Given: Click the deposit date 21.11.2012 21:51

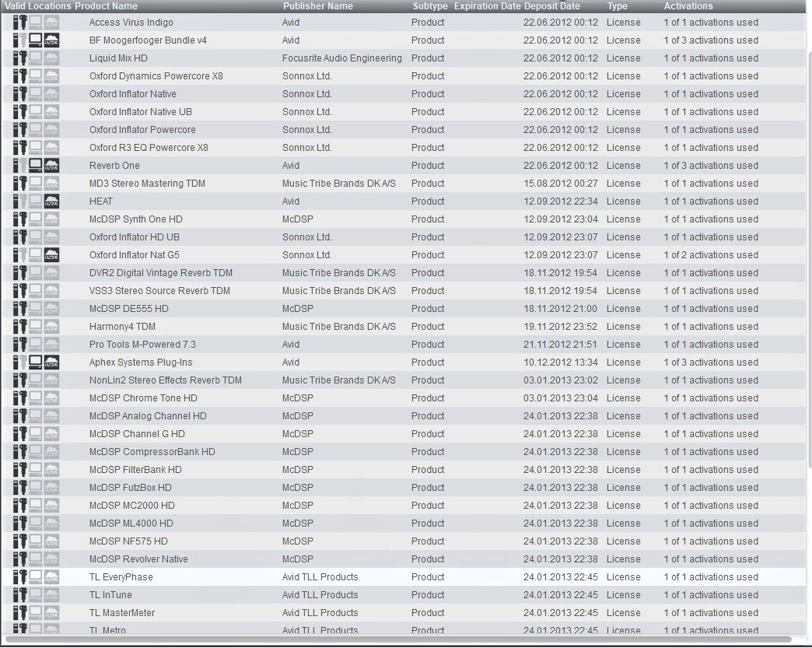Looking at the screenshot, I should [560, 345].
